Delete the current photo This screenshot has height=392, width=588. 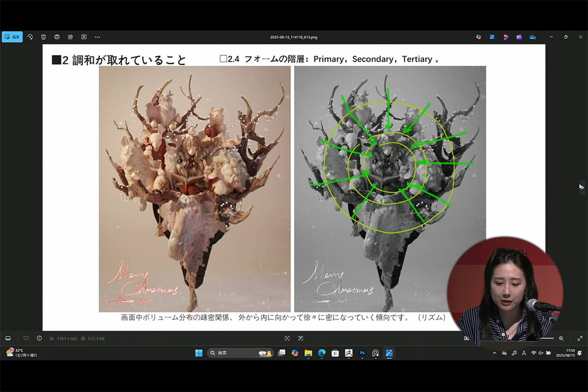tap(44, 37)
